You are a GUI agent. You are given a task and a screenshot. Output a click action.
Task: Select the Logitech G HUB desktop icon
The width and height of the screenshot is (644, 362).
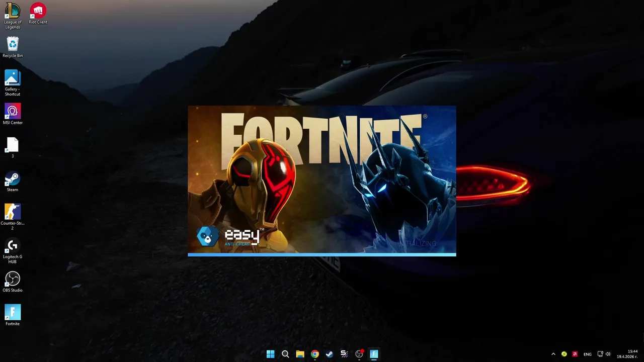(x=13, y=250)
